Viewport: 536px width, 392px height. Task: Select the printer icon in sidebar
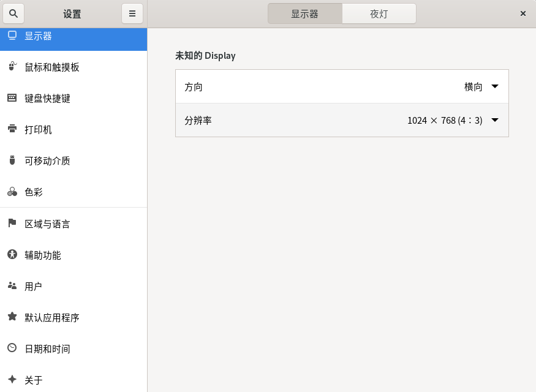12,129
